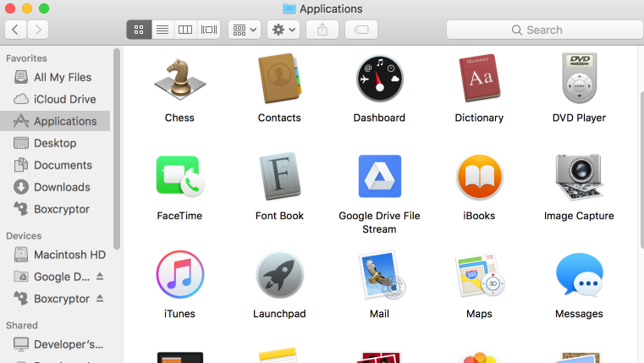Select the FaceTime app icon
644x363 pixels.
point(180,176)
